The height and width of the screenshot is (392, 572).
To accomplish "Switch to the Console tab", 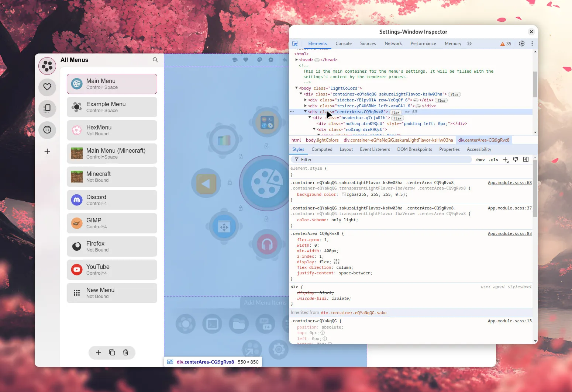I will (x=343, y=44).
